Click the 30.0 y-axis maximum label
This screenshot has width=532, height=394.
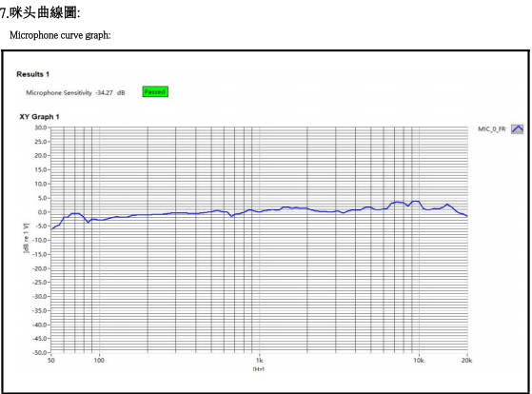pos(40,128)
